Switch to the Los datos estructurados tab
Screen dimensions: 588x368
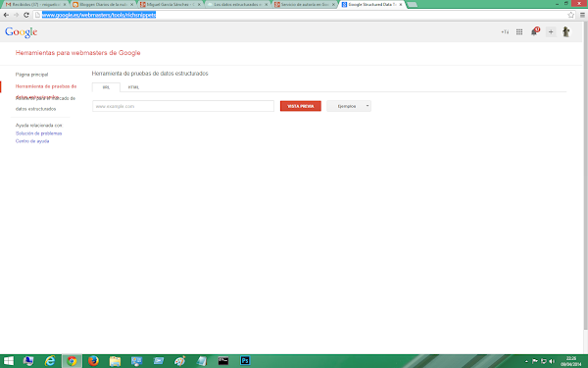click(237, 5)
